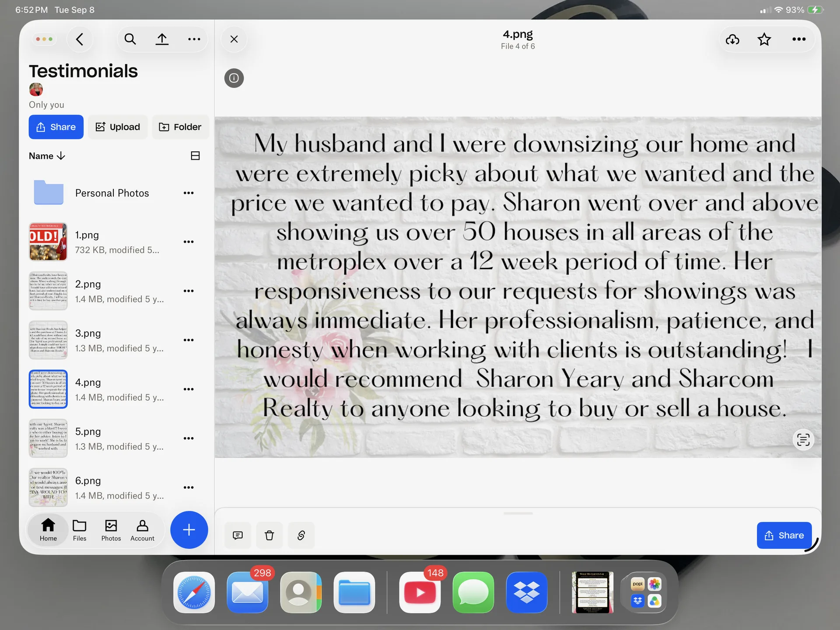Open options for 6.png

pyautogui.click(x=189, y=487)
